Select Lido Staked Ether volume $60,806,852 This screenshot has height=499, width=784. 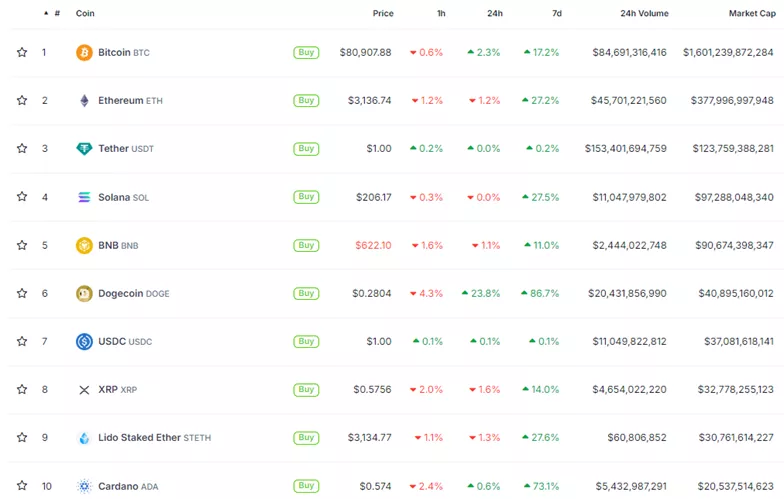click(x=637, y=438)
